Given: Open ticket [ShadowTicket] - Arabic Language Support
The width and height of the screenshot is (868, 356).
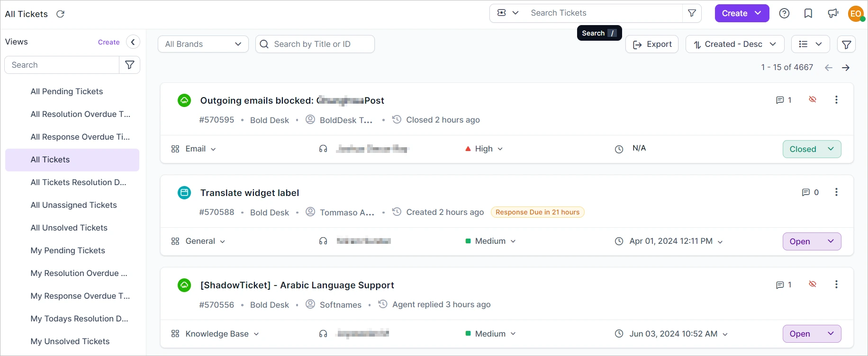Looking at the screenshot, I should click(297, 285).
